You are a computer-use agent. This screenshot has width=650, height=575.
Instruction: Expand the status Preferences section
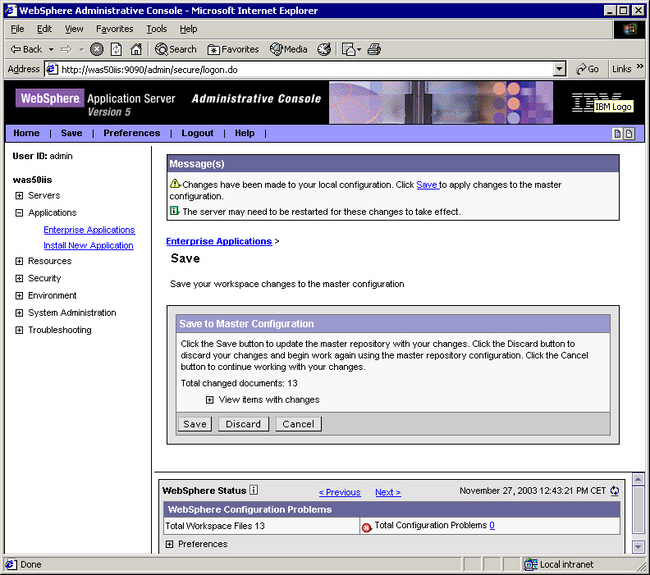pyautogui.click(x=169, y=544)
